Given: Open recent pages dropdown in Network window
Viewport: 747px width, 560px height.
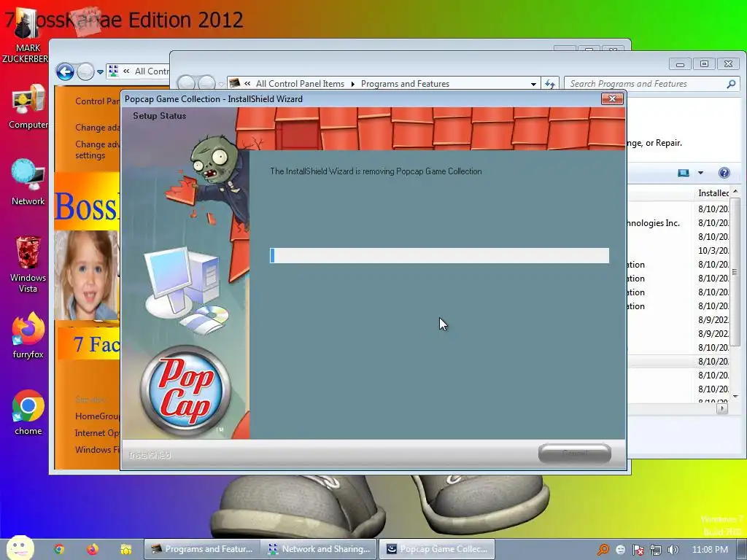Looking at the screenshot, I should click(100, 72).
